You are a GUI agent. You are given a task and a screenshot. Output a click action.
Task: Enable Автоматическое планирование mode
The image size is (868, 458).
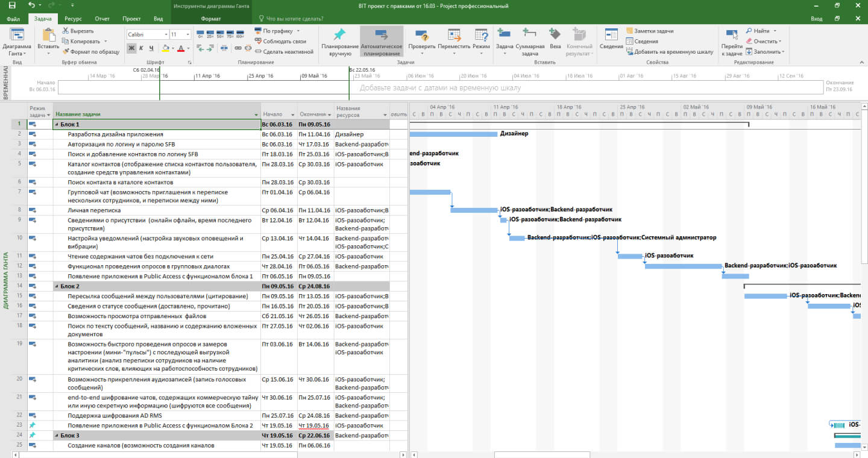click(381, 36)
